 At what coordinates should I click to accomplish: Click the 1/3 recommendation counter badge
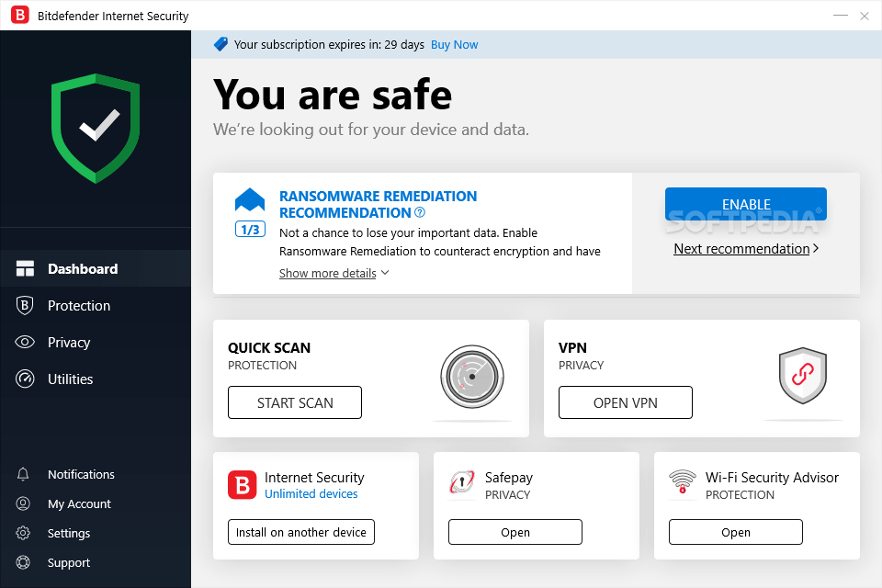[250, 230]
